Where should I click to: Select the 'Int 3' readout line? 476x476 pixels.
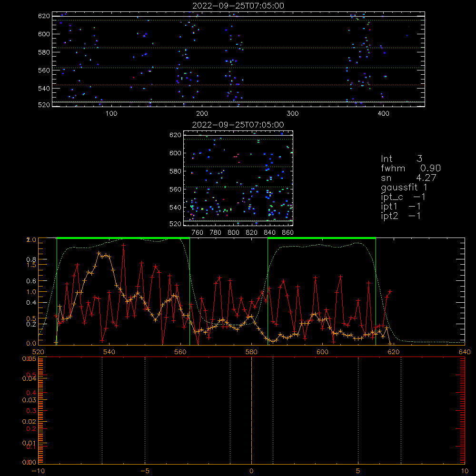[x=402, y=159]
